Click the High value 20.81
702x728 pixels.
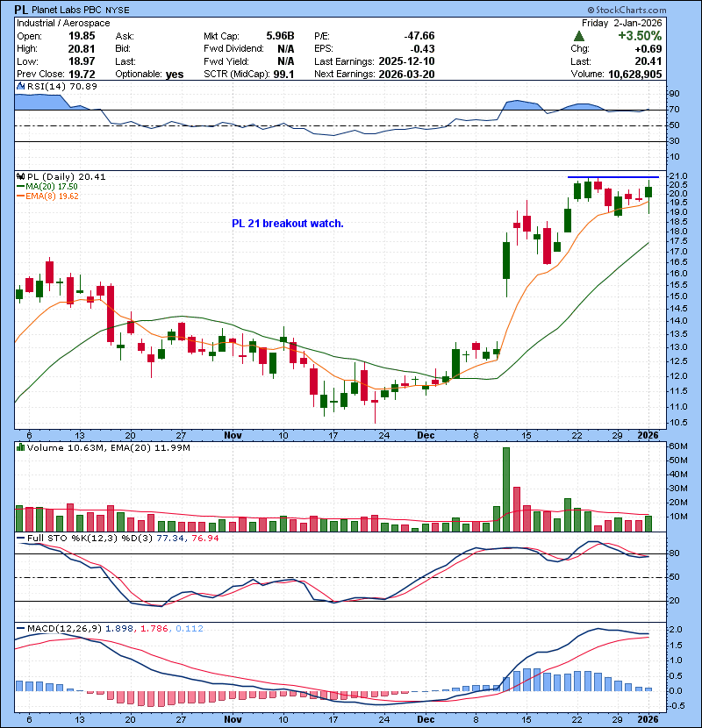[82, 49]
